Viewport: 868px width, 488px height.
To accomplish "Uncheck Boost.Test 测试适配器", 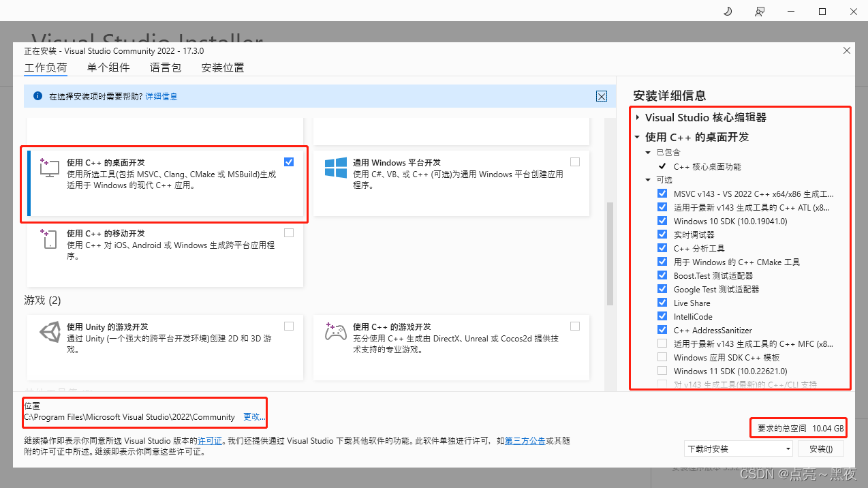I will click(x=662, y=275).
